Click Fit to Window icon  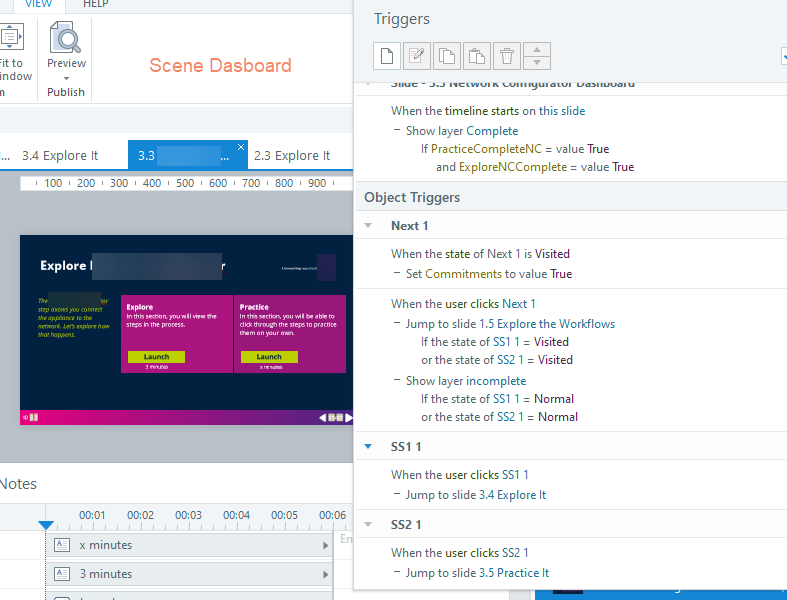click(11, 36)
